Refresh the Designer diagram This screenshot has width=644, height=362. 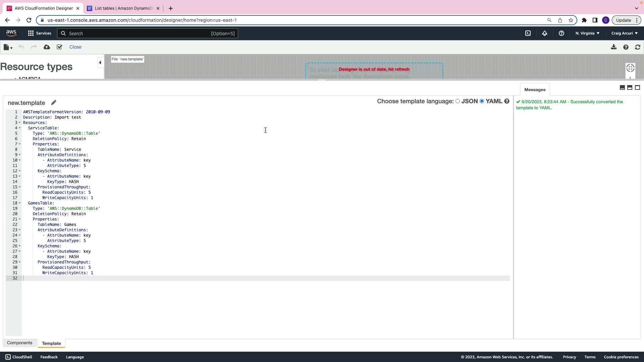[x=638, y=47]
